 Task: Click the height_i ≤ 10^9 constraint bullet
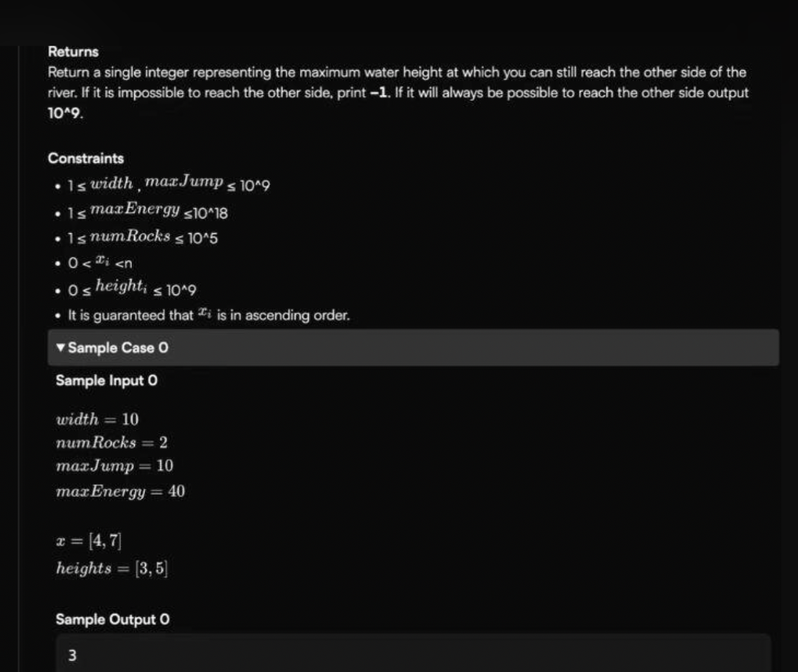[132, 288]
